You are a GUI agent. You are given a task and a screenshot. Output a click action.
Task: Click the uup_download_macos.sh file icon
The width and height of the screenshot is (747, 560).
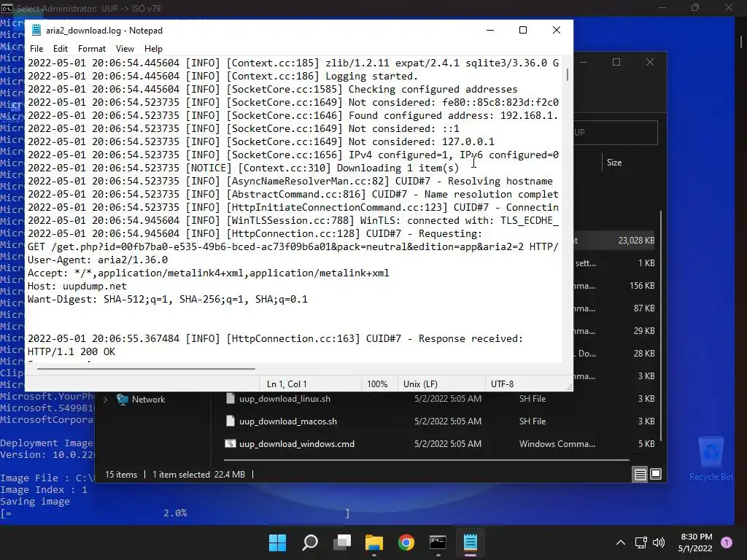click(230, 421)
